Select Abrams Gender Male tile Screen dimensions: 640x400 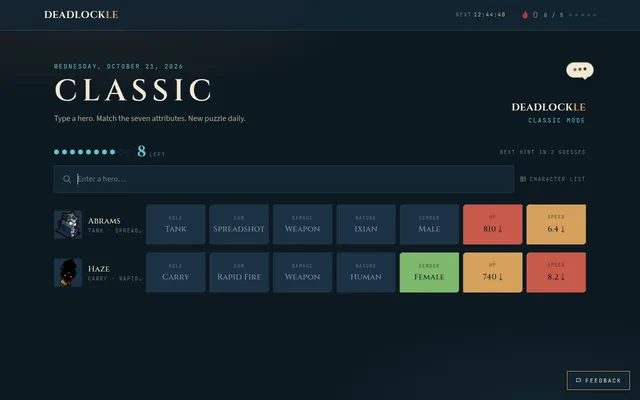(429, 224)
